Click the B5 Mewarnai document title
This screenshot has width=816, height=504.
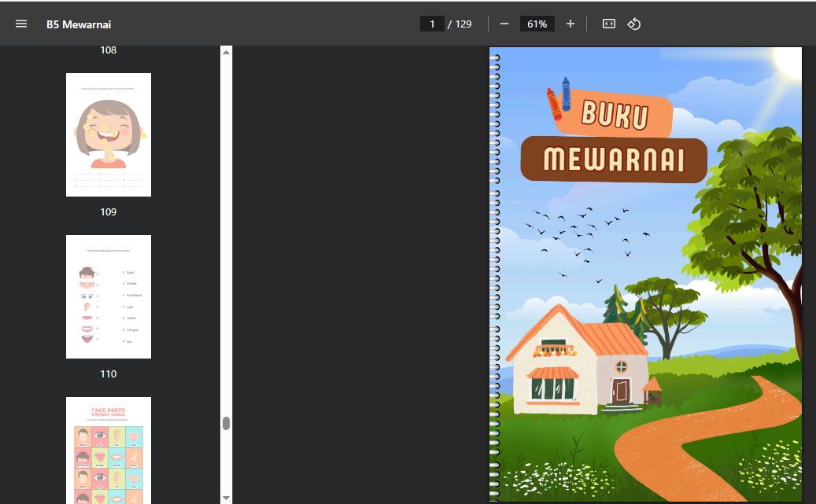(79, 24)
